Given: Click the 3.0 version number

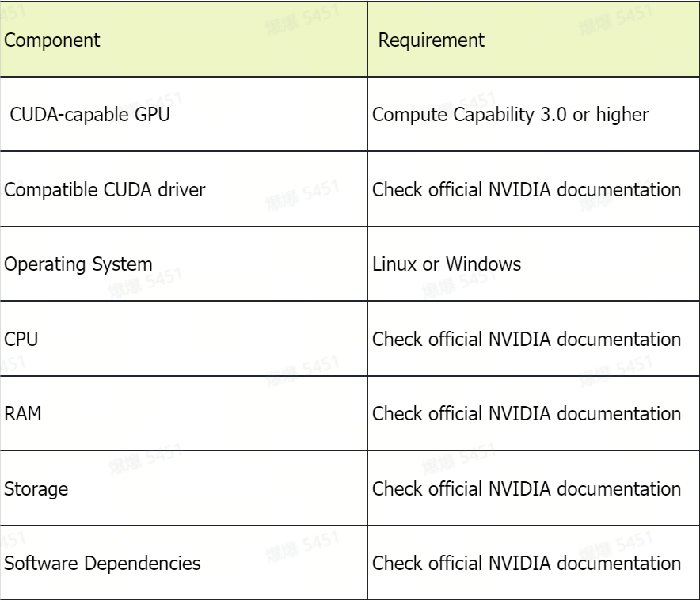Looking at the screenshot, I should tap(554, 115).
